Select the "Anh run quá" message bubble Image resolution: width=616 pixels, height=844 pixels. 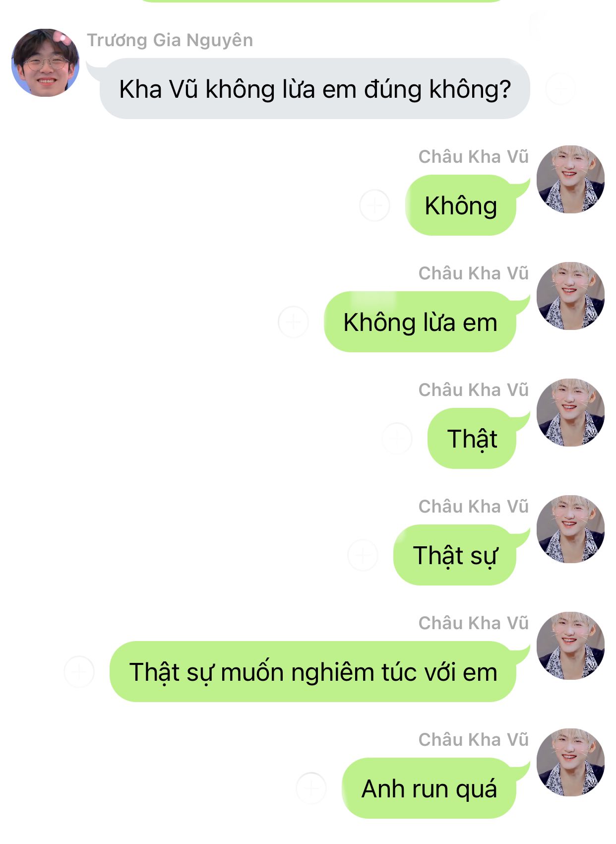(x=430, y=788)
